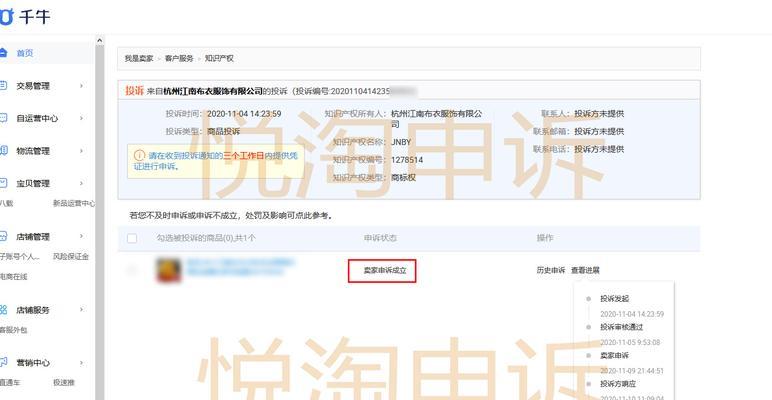The width and height of the screenshot is (772, 400).
Task: Click the 投诉审核通过 progress step
Action: (621, 327)
